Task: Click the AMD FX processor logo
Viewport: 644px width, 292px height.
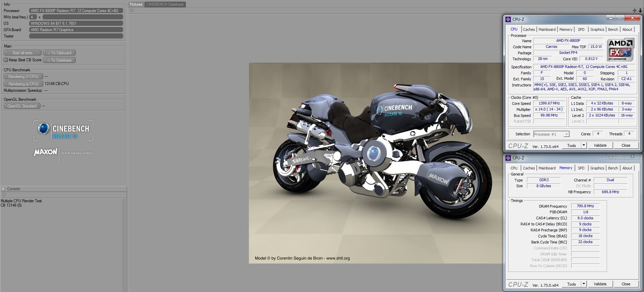Action: 620,50
